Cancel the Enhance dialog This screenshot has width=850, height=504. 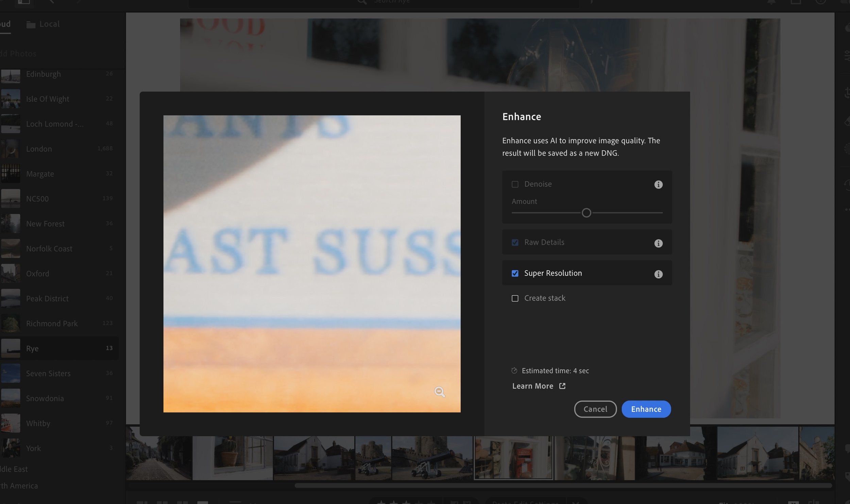click(x=595, y=409)
